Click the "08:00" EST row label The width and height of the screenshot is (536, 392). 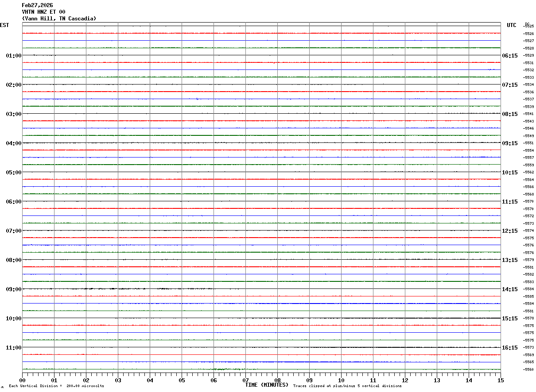(x=14, y=260)
